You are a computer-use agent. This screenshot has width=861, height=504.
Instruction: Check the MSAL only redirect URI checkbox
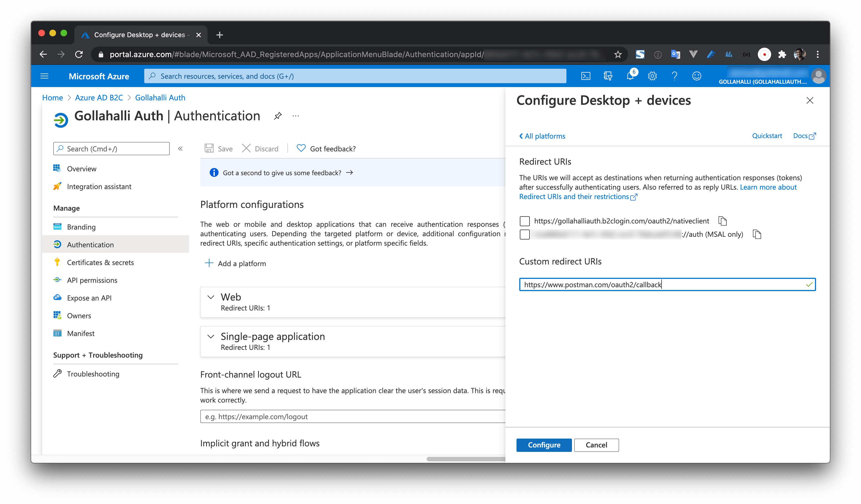coord(525,235)
